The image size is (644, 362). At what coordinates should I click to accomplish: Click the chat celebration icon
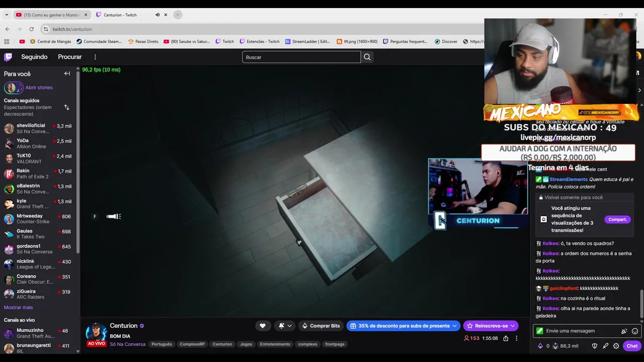tap(624, 331)
